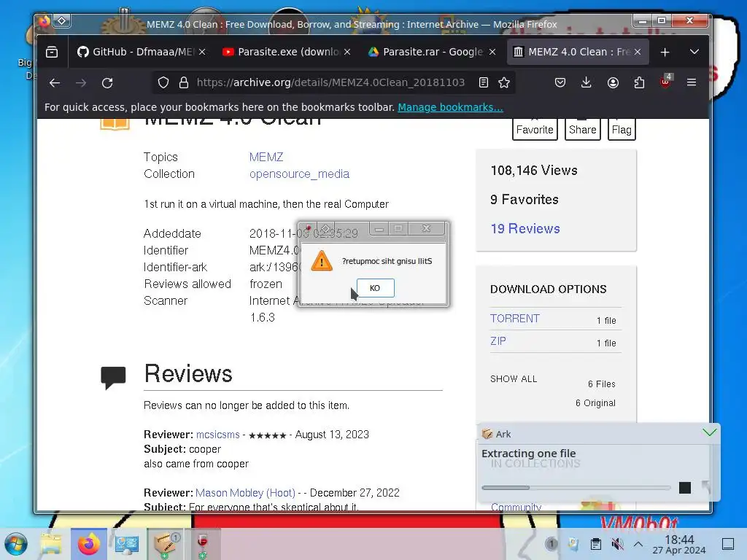This screenshot has height=560, width=747.
Task: Close the Parasite.exe YouTube tab
Action: 347,52
